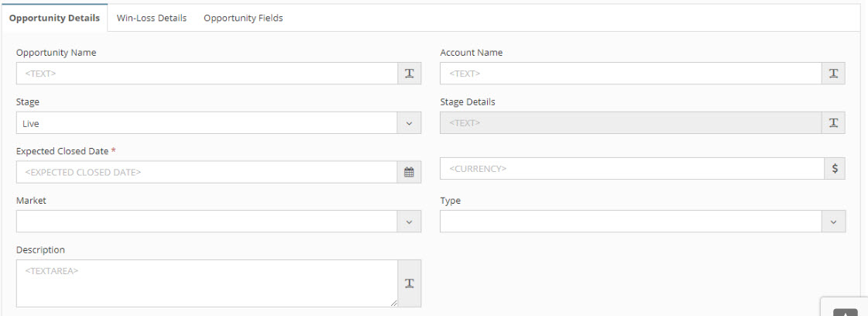Open the calendar icon for Expected Closed Date
This screenshot has width=868, height=316.
tap(409, 172)
